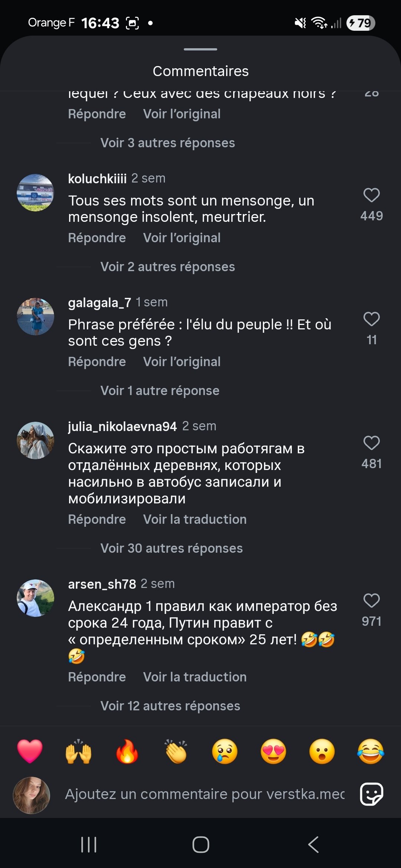Pick the heart-eyes emoji
This screenshot has width=401, height=868.
273,752
